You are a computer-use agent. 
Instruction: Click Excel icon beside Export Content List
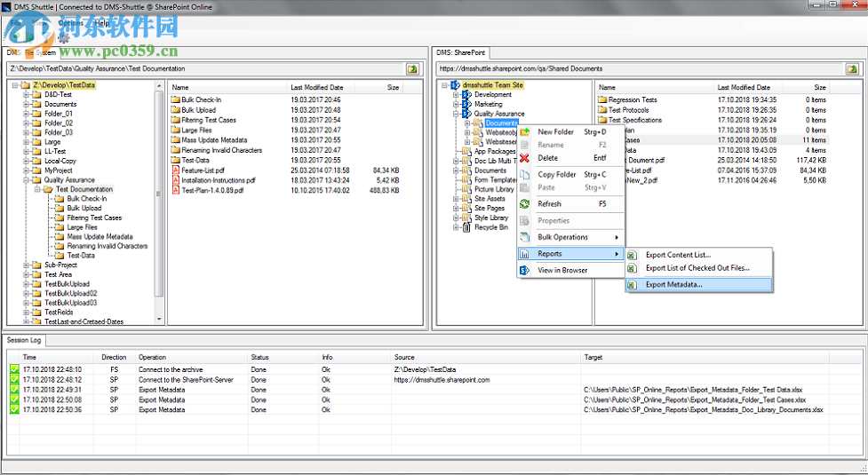coord(633,255)
